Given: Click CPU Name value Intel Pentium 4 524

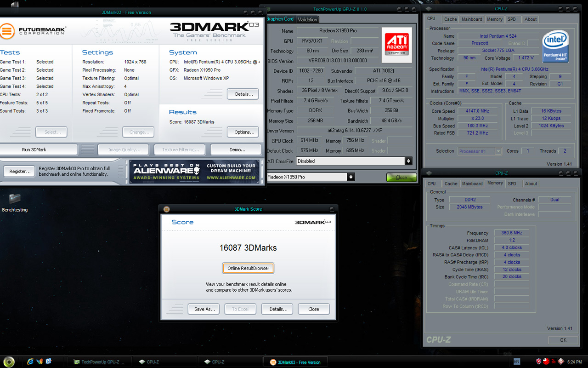Looking at the screenshot, I should [x=498, y=36].
